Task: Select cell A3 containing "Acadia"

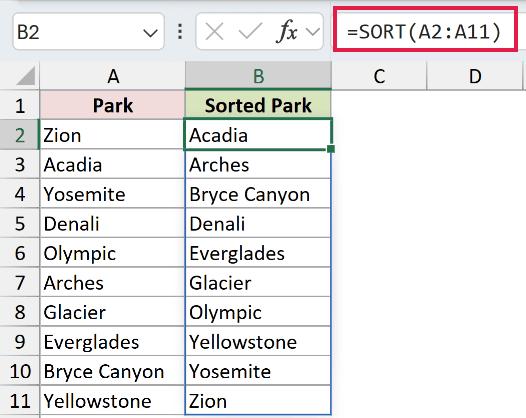Action: (112, 164)
